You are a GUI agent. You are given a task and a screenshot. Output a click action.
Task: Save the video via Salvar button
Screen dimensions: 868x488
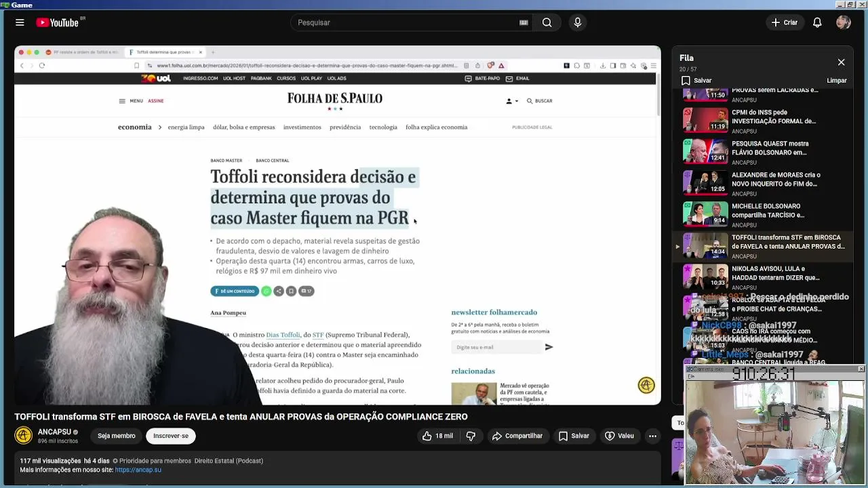point(574,436)
